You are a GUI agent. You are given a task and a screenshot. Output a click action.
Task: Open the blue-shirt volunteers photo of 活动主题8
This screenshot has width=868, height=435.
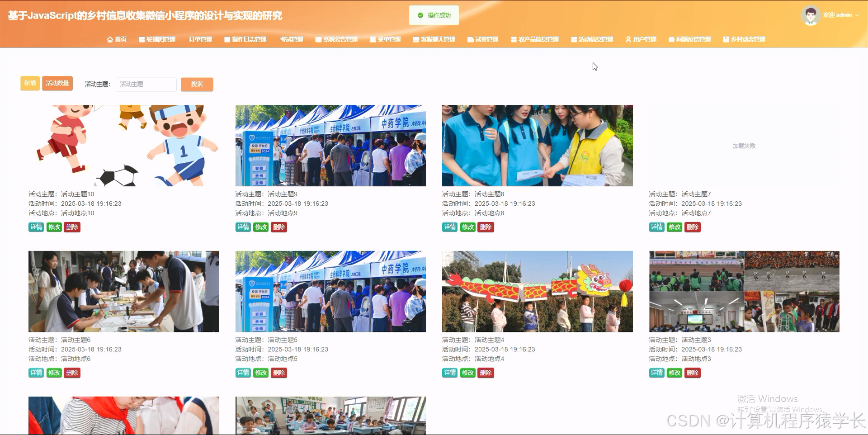pyautogui.click(x=538, y=146)
